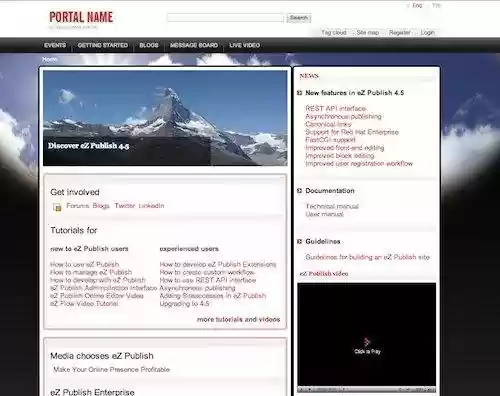Click inside the search input field
500x396 pixels.
click(225, 18)
